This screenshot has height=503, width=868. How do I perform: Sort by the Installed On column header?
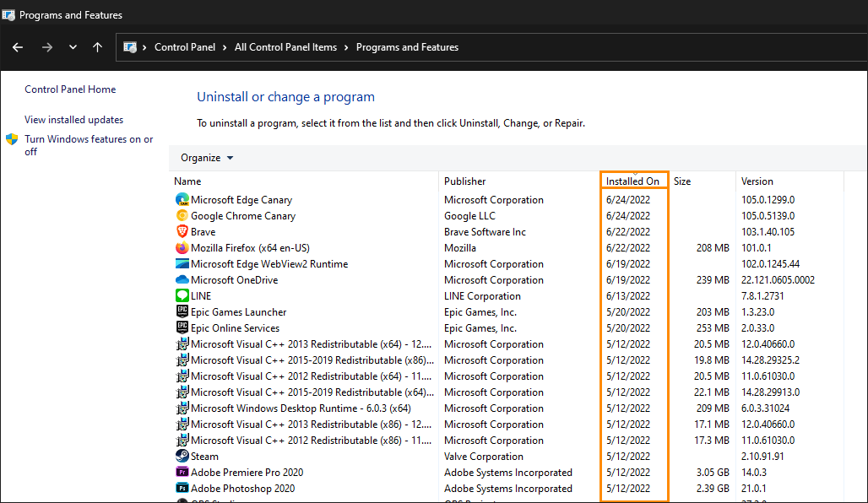click(632, 181)
